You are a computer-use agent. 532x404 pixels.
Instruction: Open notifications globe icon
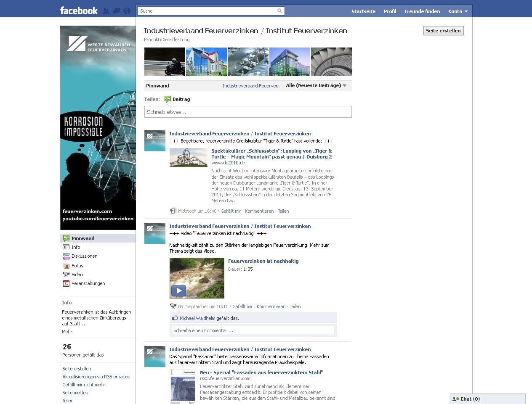click(127, 11)
